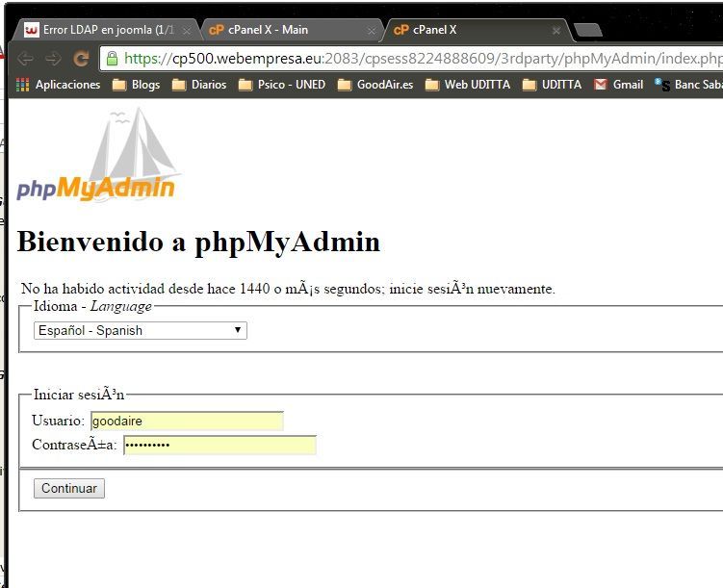Close the Error LDAP en joomla tab
723x588 pixels.
coord(187,31)
